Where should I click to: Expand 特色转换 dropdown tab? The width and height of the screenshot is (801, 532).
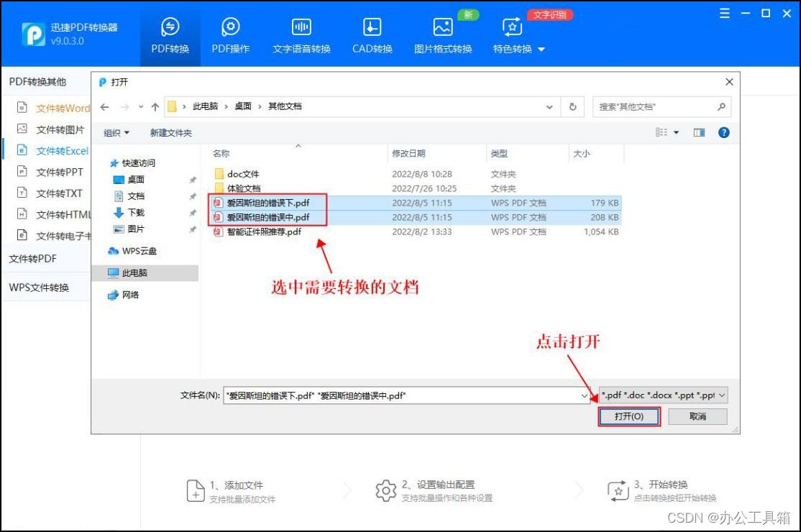pos(518,35)
